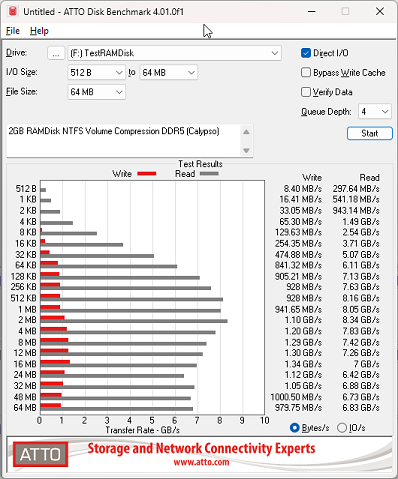
Task: Click the 512 KB row label
Action: (x=23, y=298)
